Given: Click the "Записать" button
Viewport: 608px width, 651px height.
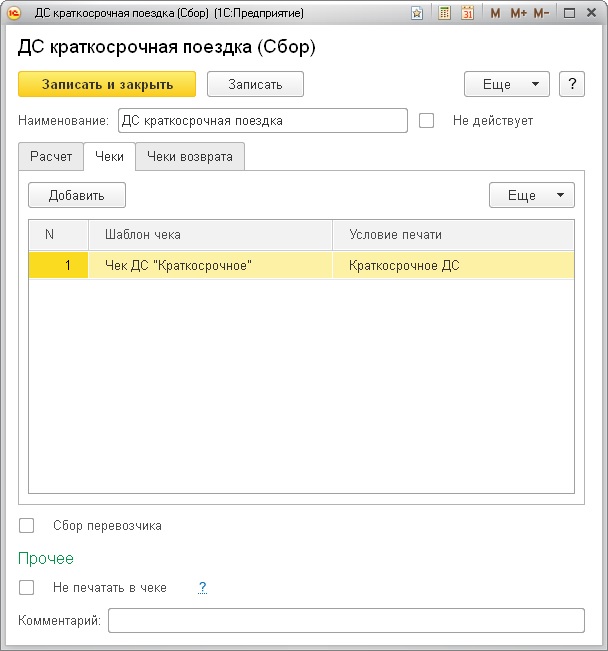Looking at the screenshot, I should point(255,84).
